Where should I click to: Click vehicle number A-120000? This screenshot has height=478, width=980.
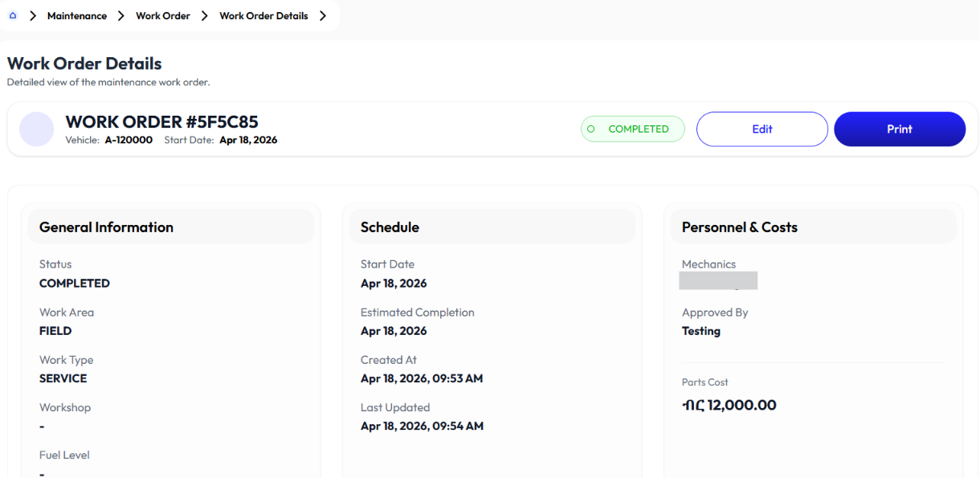click(129, 140)
